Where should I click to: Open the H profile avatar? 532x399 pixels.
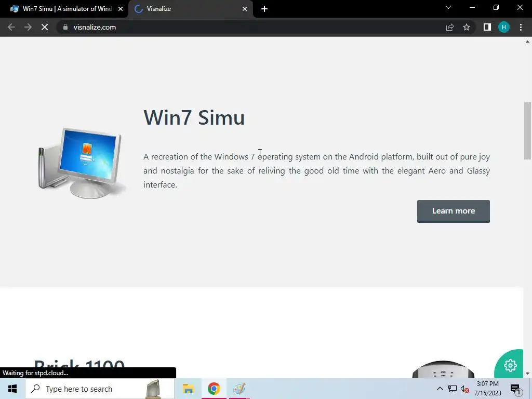504,27
